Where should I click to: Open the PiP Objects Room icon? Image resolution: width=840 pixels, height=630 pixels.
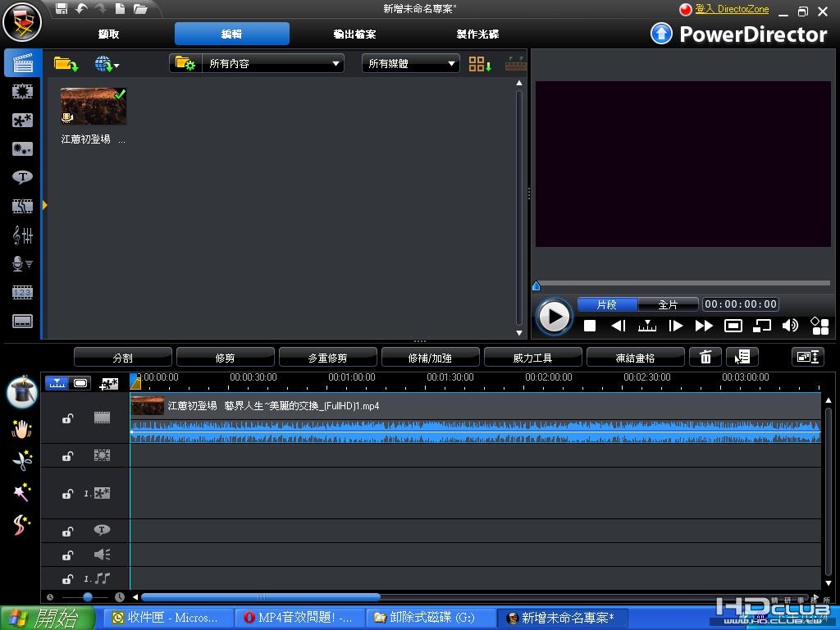point(22,120)
